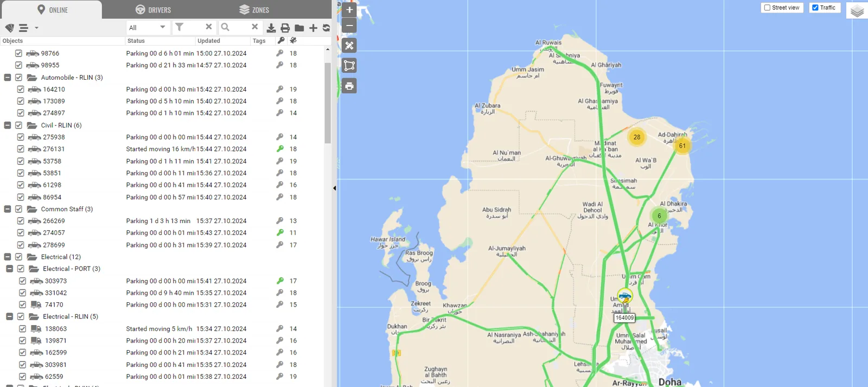Clear the search field with its X
The image size is (868, 387).
click(254, 27)
